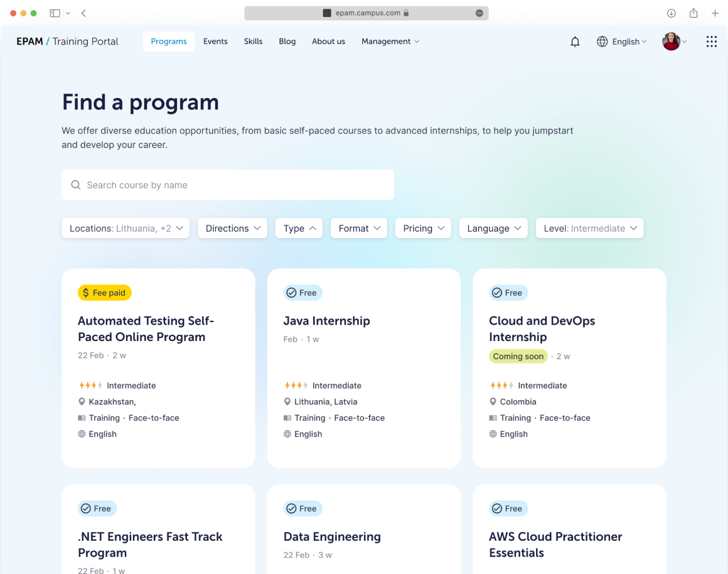Open .NET Engineers Fast Track Program
Viewport: 728px width, 574px height.
point(150,544)
